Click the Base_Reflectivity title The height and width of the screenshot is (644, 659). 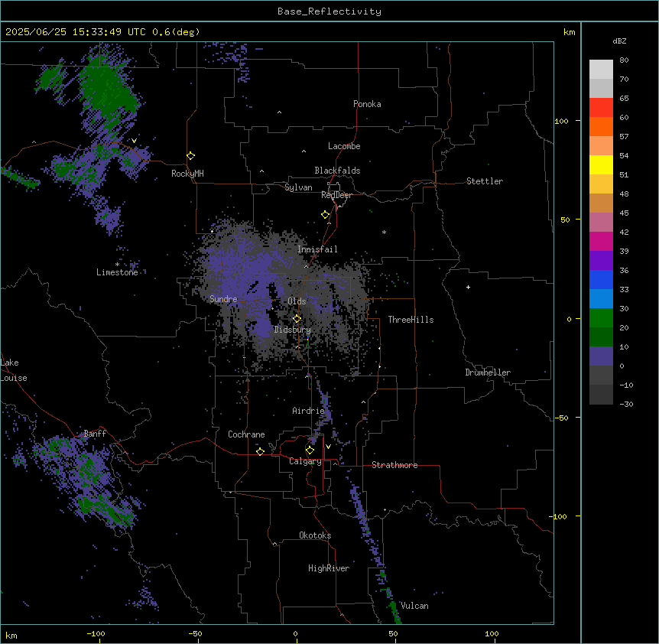point(329,11)
